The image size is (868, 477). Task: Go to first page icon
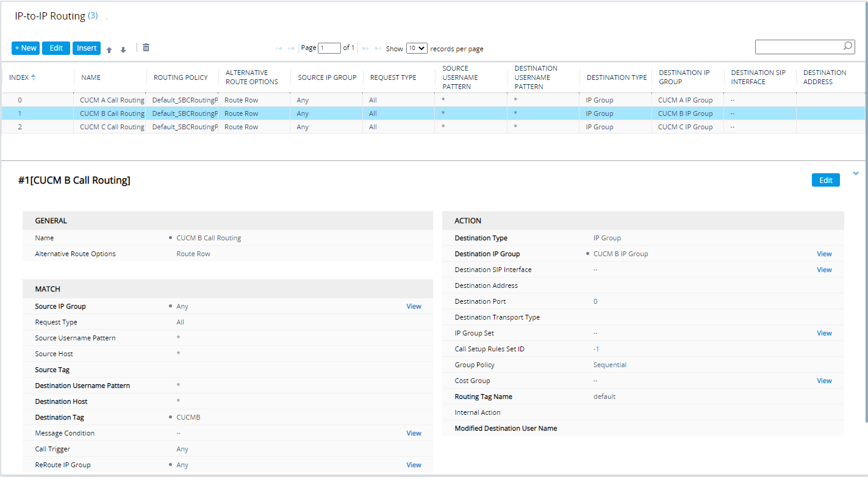[x=279, y=48]
